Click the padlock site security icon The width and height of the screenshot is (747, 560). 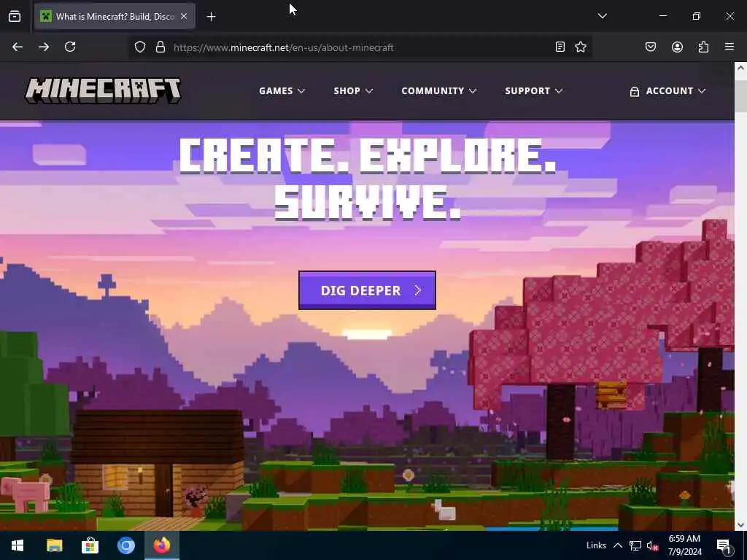[160, 47]
